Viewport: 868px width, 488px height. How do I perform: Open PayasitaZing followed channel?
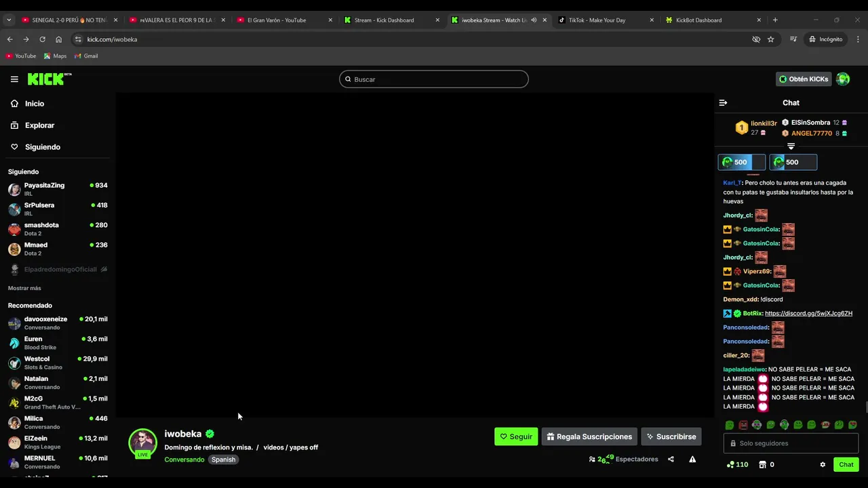point(58,189)
